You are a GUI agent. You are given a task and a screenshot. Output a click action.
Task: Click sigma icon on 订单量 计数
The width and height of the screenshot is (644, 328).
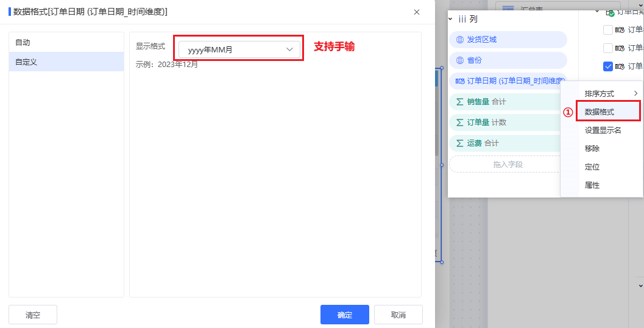tap(460, 123)
